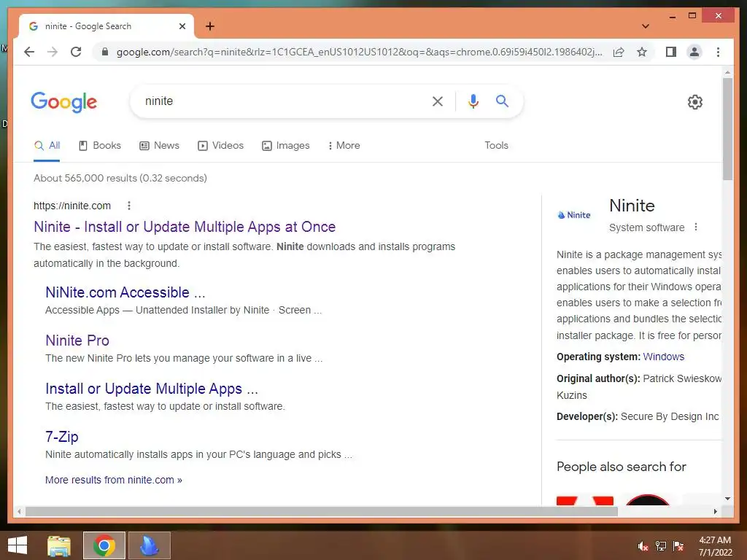This screenshot has width=747, height=560.
Task: Open the Chrome side panel
Action: pyautogui.click(x=671, y=52)
